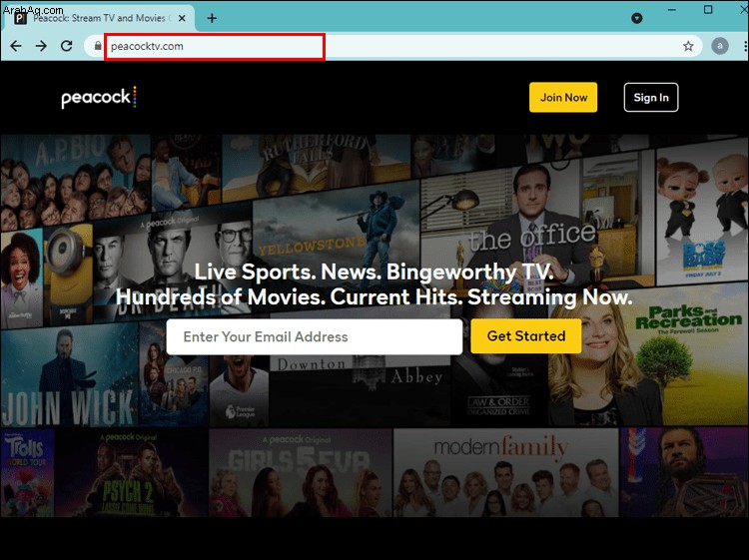Screen dimensions: 749x560
Task: Open the tab search dropdown in title bar
Action: [636, 18]
